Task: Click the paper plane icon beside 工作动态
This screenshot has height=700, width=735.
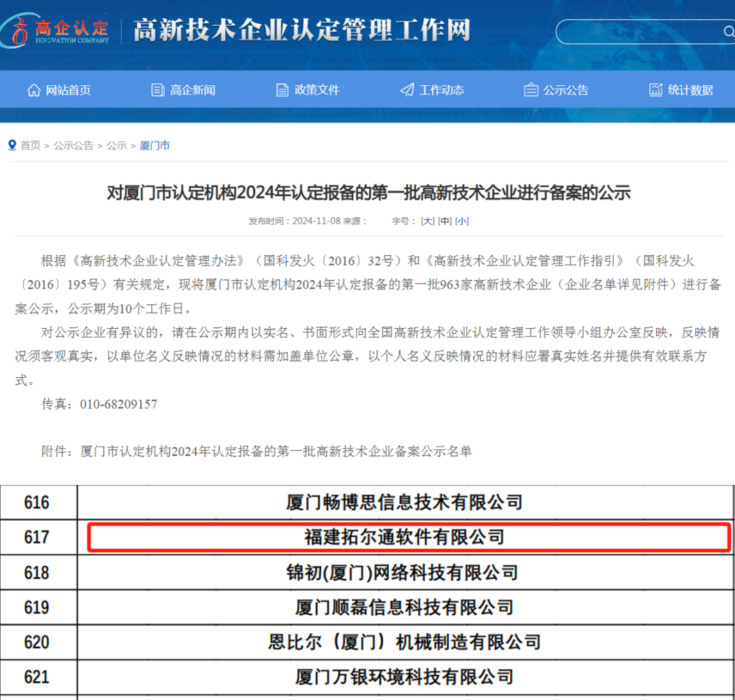Action: pos(407,90)
